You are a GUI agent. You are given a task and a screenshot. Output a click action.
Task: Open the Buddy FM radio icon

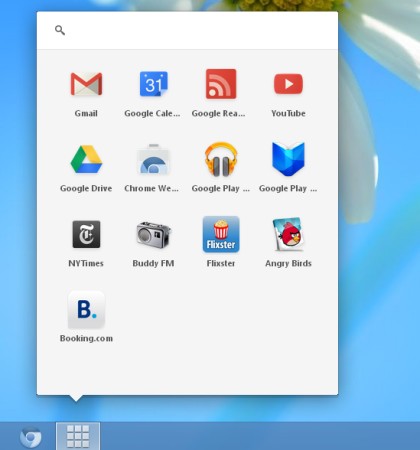tap(154, 234)
